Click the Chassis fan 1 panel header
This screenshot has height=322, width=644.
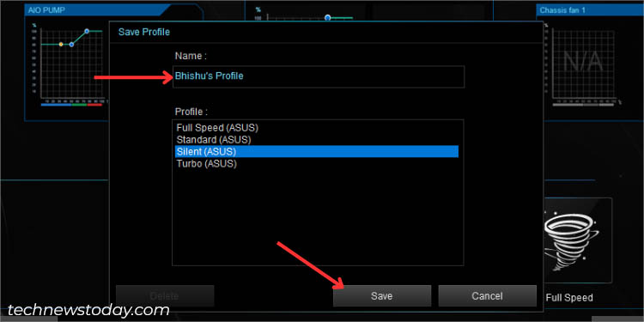(590, 10)
